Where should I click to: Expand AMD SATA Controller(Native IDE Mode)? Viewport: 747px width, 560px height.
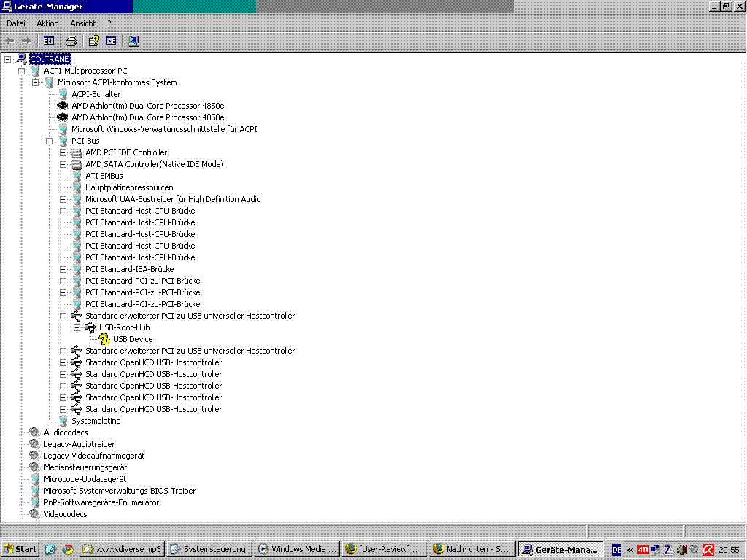[63, 164]
